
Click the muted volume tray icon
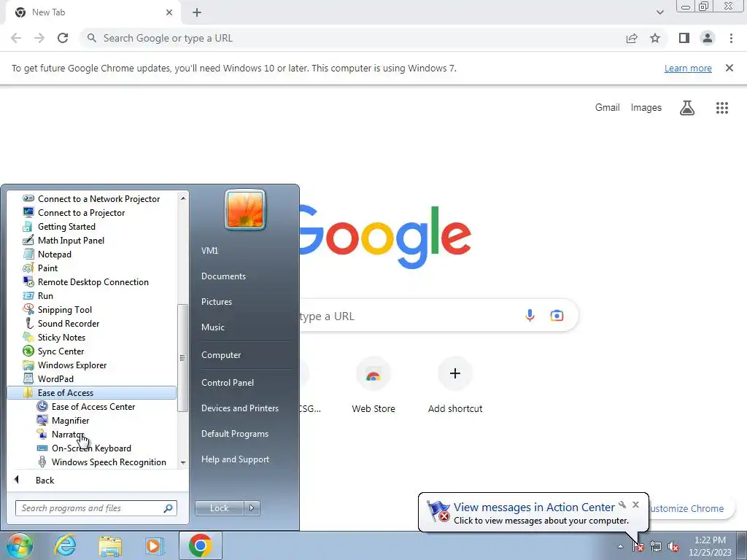(673, 547)
